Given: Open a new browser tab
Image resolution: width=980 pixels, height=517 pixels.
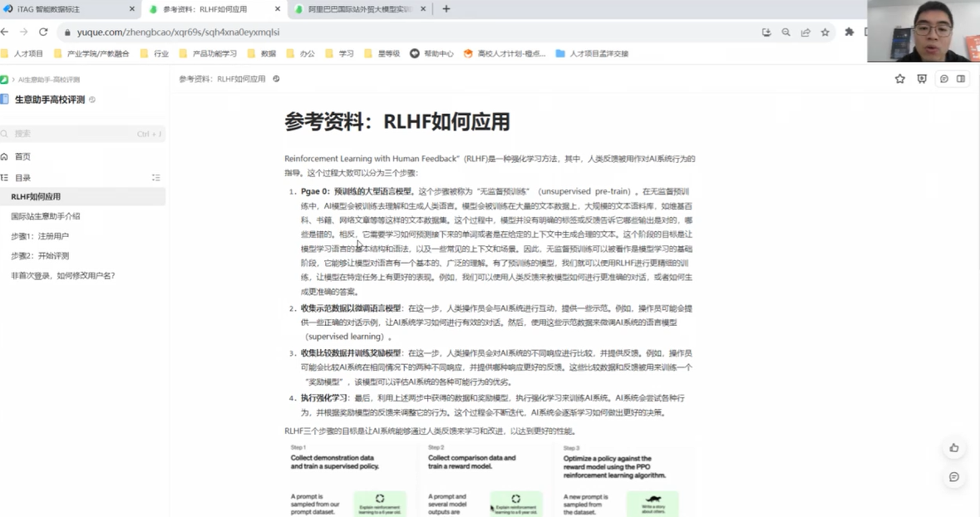Looking at the screenshot, I should pos(446,9).
